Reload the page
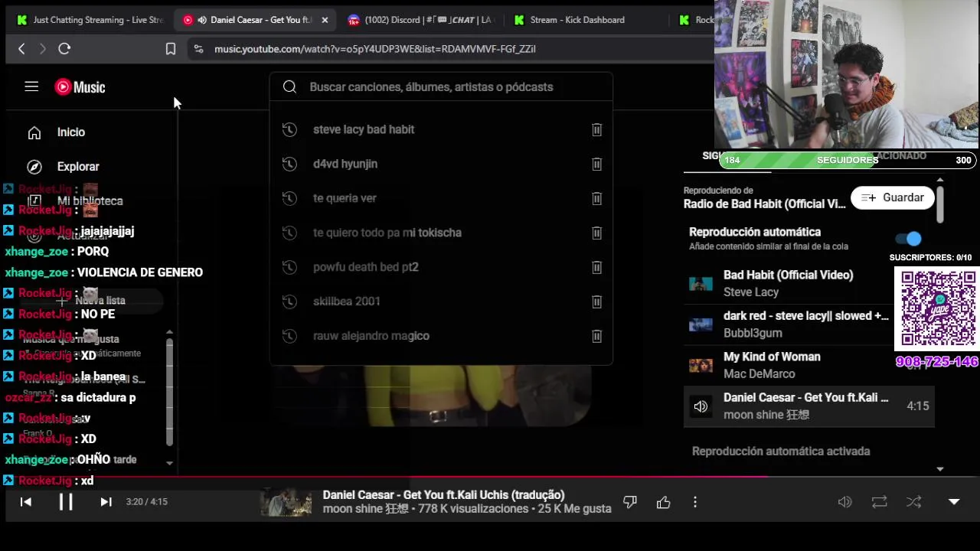 (x=64, y=49)
